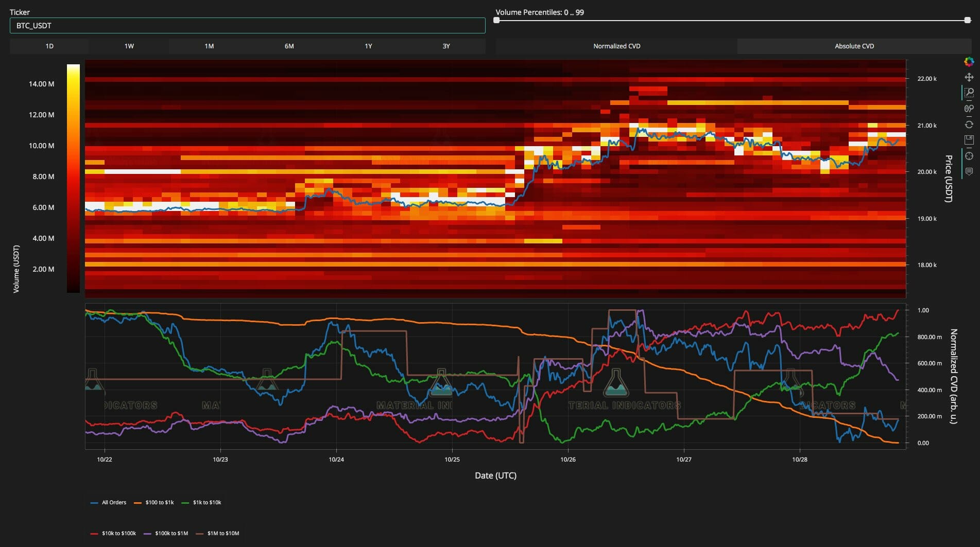Screen dimensions: 980x547
Task: Click the 22.00 k price axis label
Action: pyautogui.click(x=927, y=79)
